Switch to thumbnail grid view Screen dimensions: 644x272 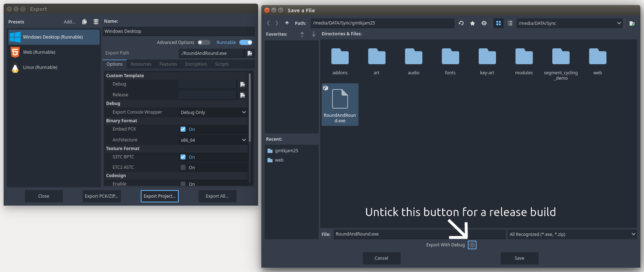[x=499, y=23]
